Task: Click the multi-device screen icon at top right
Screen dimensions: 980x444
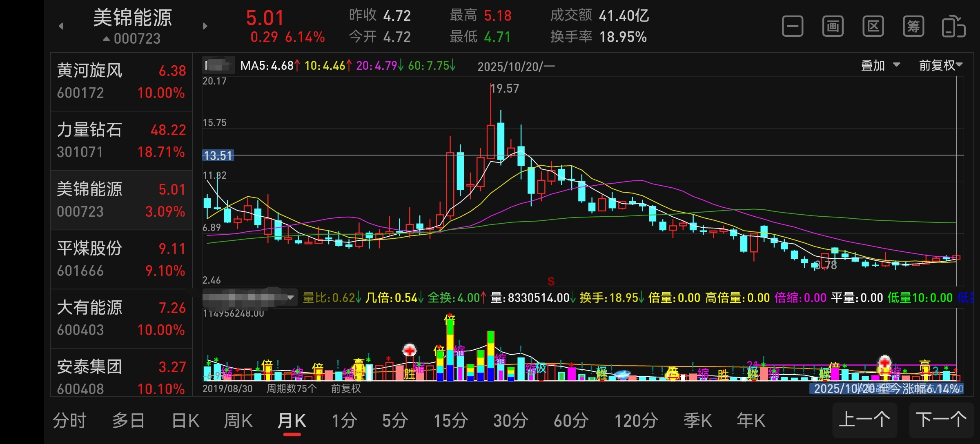Action: tap(953, 27)
